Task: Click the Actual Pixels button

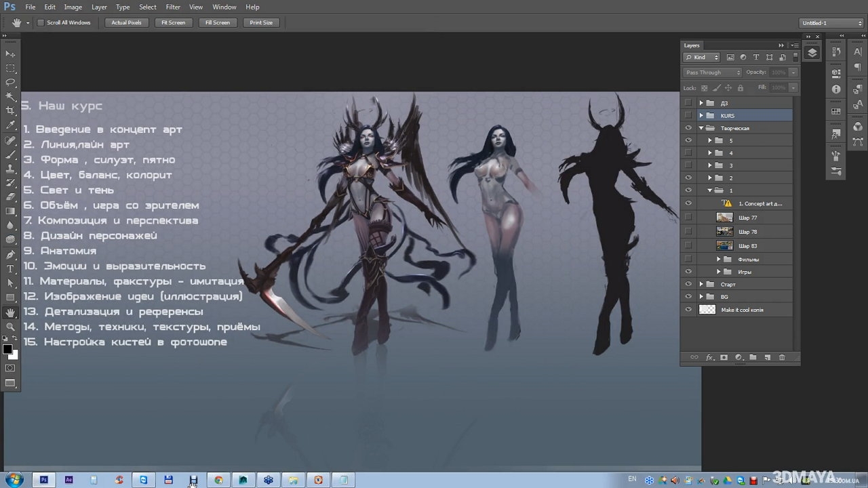Action: tap(127, 22)
